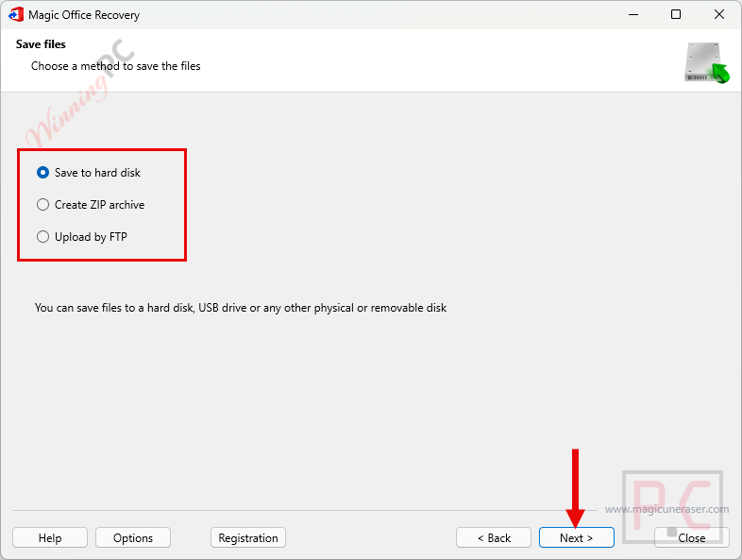Select Upload by FTP option
This screenshot has height=560, width=742.
click(x=82, y=237)
